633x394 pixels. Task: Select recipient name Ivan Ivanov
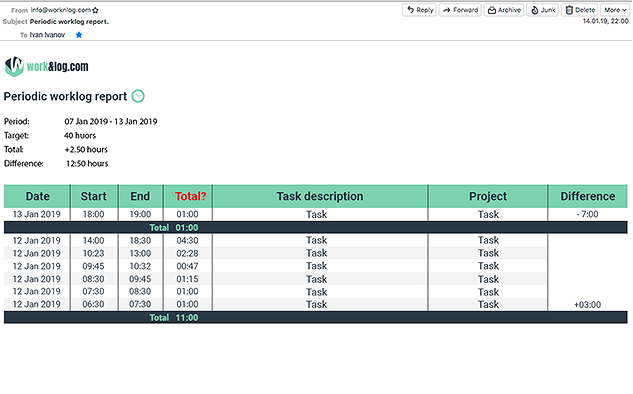pyautogui.click(x=47, y=35)
